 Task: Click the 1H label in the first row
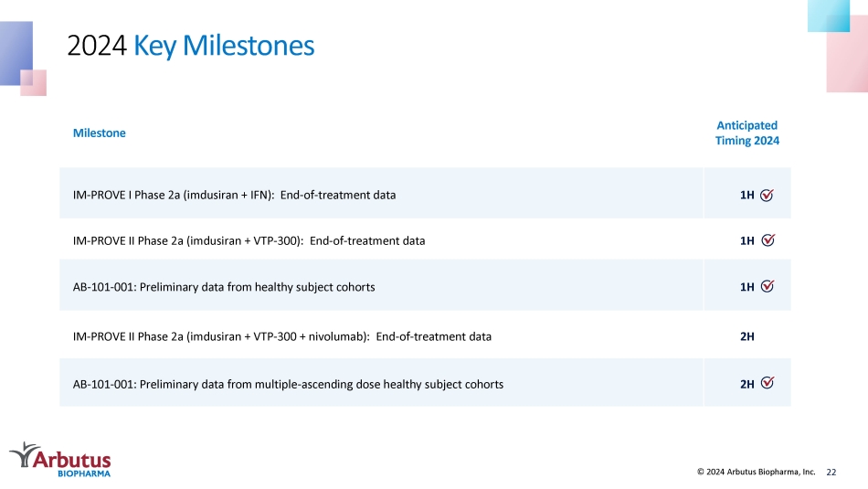746,195
